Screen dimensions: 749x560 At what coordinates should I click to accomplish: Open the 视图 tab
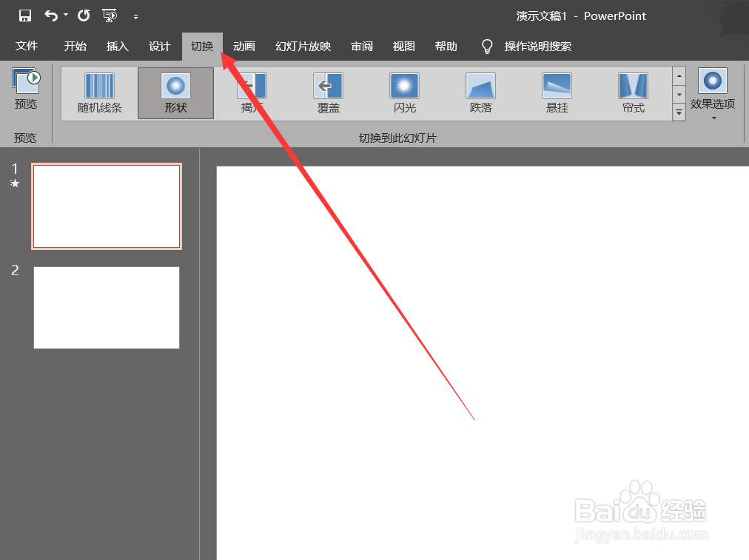click(403, 47)
